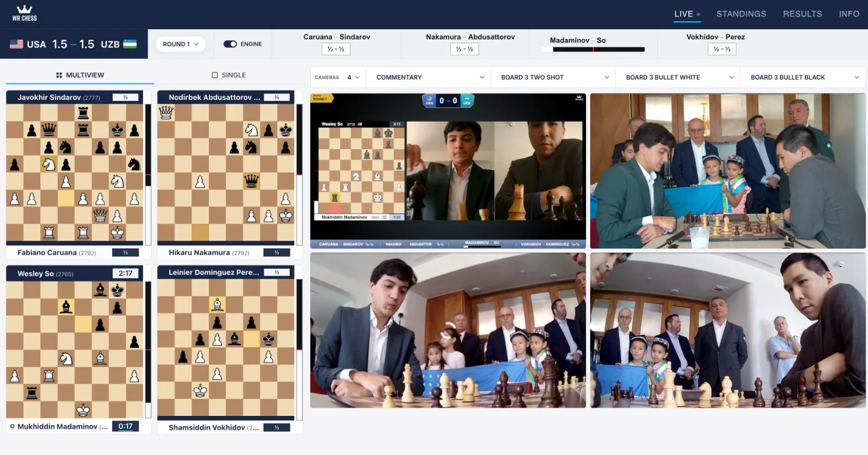Open the Board 3 Bullet White dropdown
The image size is (868, 455).
[678, 77]
